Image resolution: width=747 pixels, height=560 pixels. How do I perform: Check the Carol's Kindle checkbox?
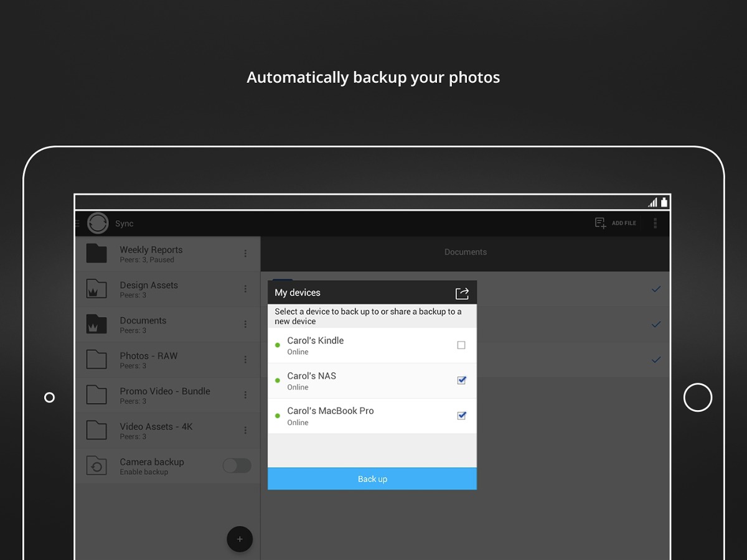coord(461,345)
